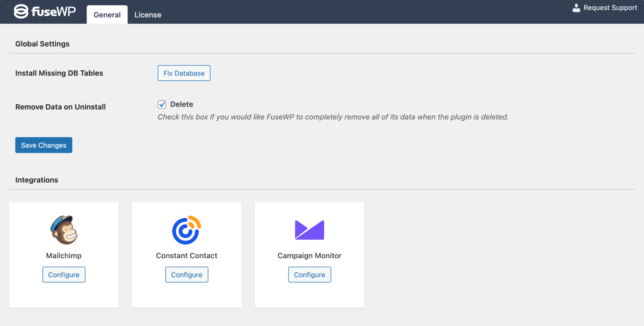Configure the Constant Contact integration
This screenshot has width=644, height=326.
(186, 275)
